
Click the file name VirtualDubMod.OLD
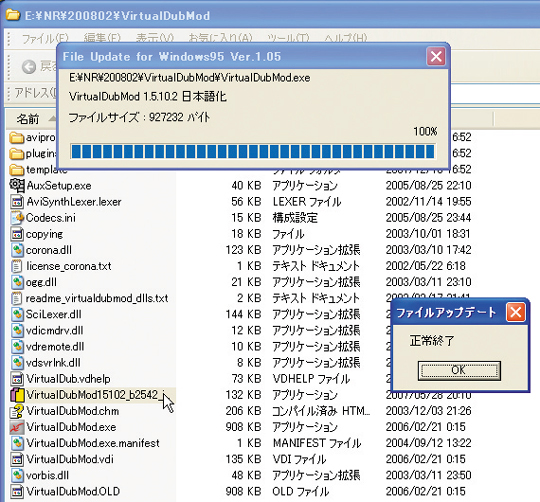[x=73, y=492]
